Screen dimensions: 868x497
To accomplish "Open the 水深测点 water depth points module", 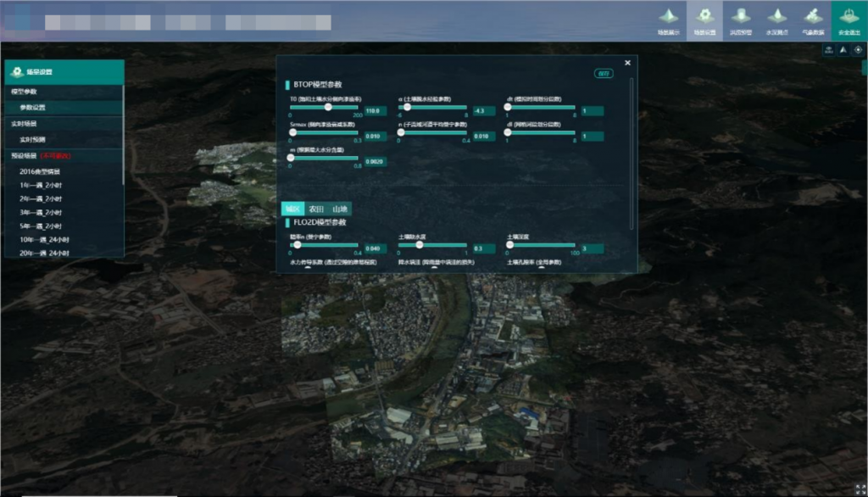I will click(776, 21).
